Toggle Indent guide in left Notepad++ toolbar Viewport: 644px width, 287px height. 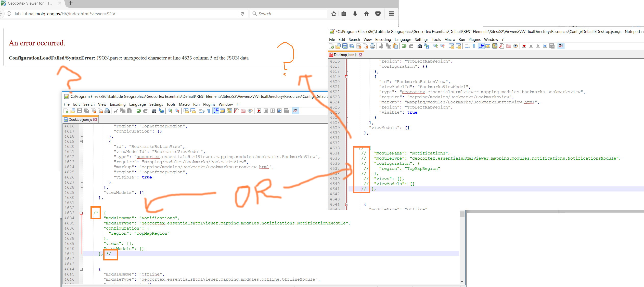(216, 111)
